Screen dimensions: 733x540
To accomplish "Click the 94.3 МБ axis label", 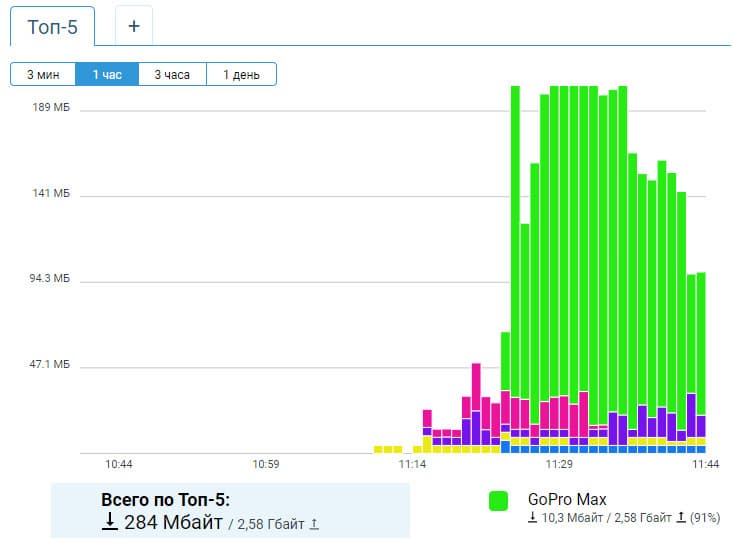I will click(50, 278).
